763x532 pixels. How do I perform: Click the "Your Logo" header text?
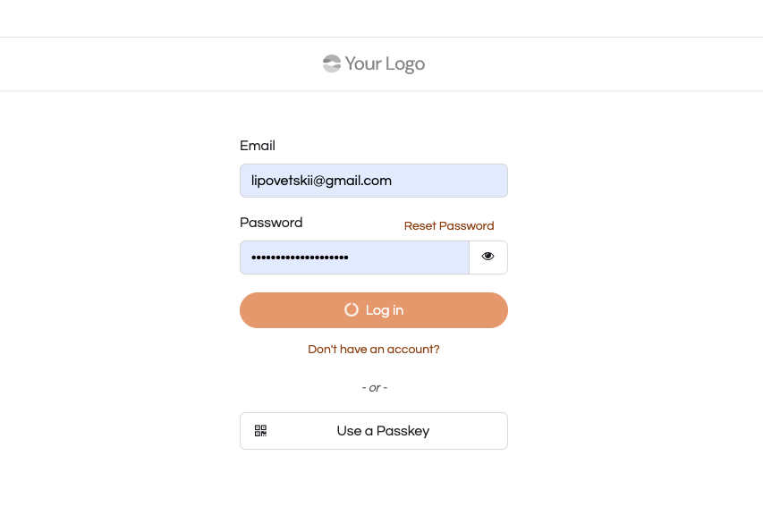tap(385, 63)
